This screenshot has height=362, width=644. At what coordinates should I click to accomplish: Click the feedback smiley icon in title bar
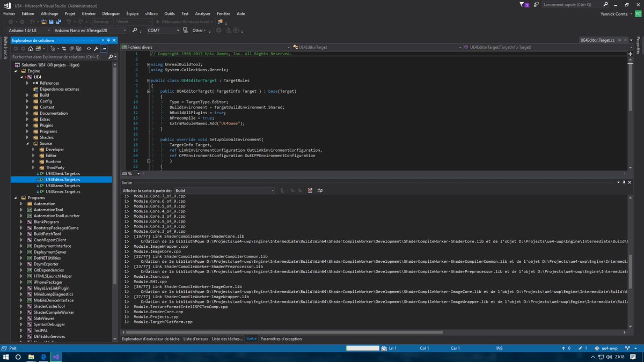point(535,4)
